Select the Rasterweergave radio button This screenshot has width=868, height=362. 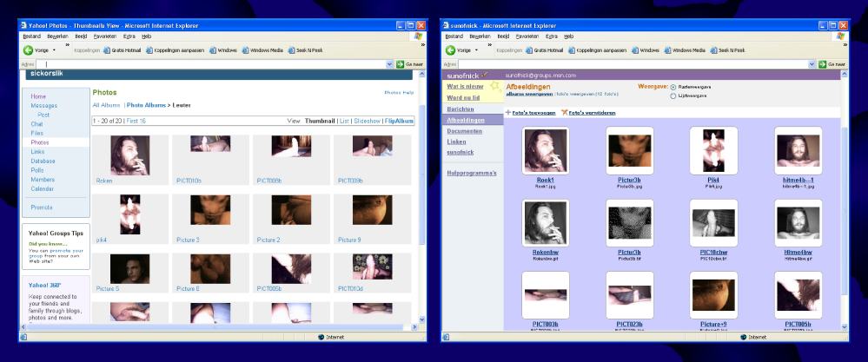coord(673,88)
